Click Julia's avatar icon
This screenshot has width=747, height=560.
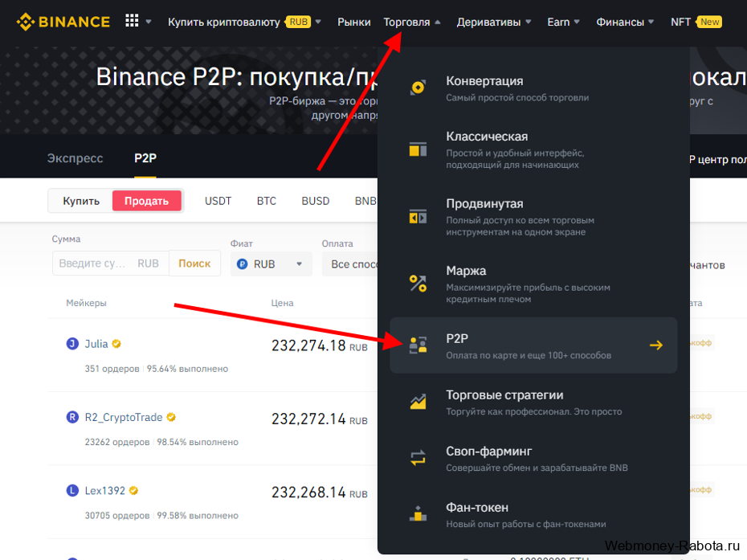click(72, 344)
